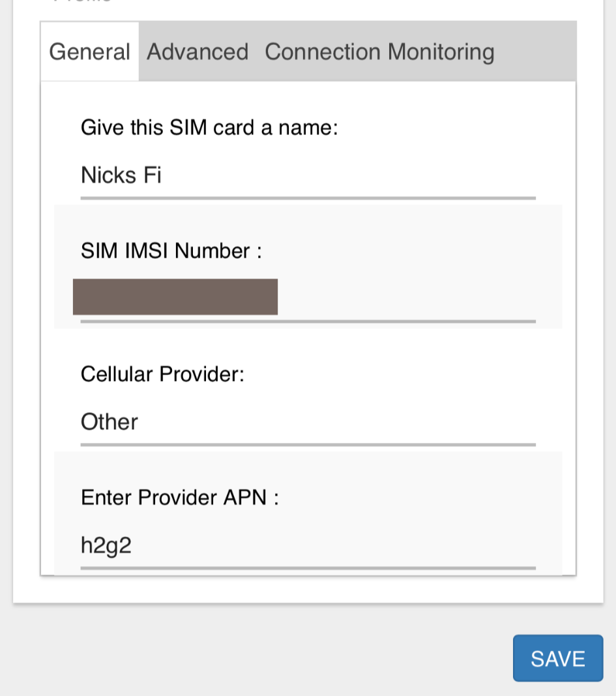Click the 'Give this SIM card a name' label
The width and height of the screenshot is (616, 696).
tap(209, 127)
